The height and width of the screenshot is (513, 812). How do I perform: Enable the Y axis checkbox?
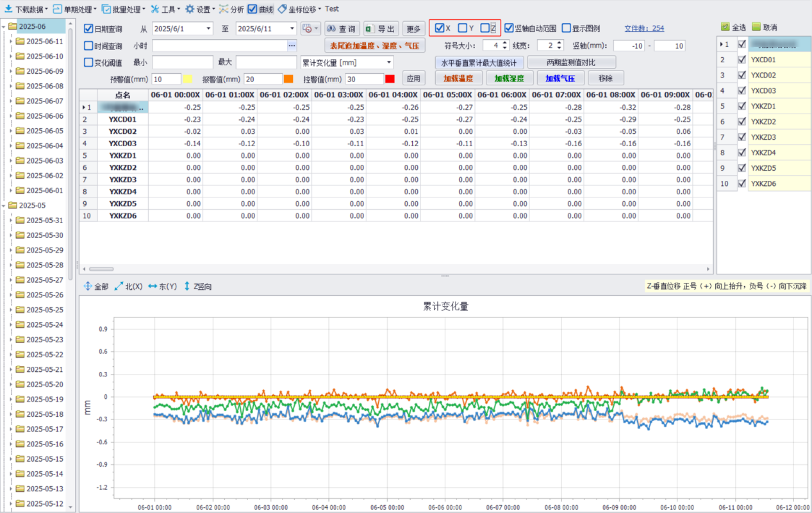pos(462,28)
